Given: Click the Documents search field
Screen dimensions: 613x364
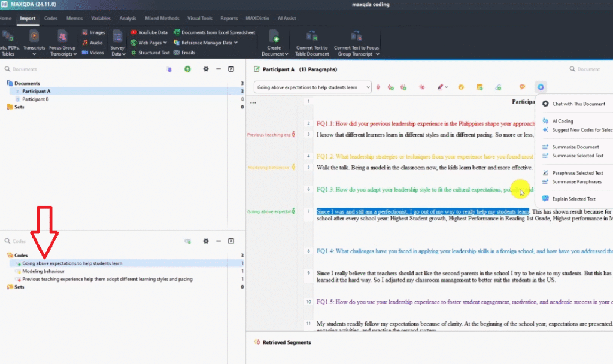Looking at the screenshot, I should (x=60, y=69).
